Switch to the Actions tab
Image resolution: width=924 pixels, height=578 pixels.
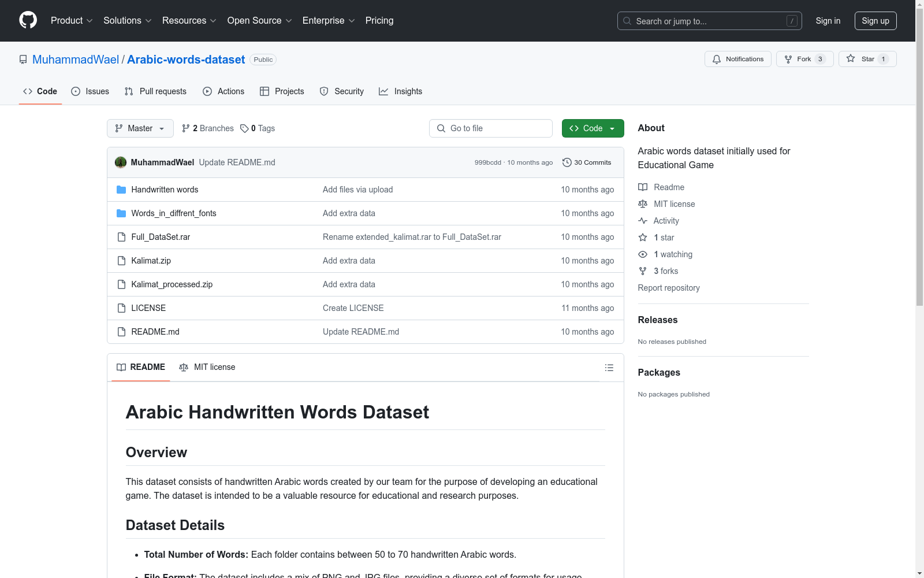(223, 91)
